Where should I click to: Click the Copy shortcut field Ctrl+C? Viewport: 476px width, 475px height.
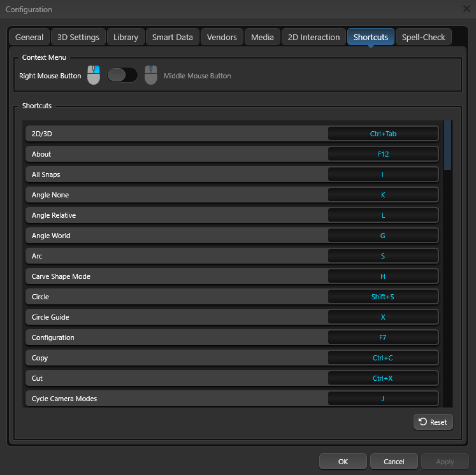(383, 358)
